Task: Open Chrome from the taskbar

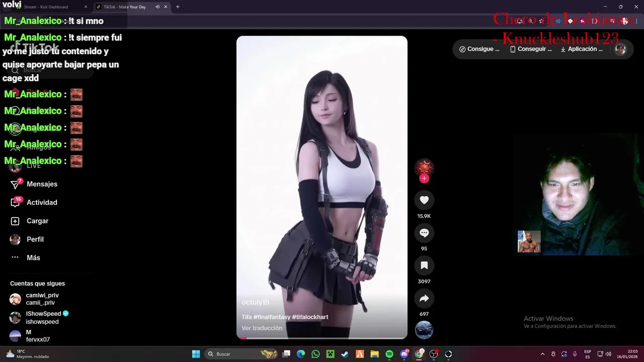Action: tap(419, 354)
